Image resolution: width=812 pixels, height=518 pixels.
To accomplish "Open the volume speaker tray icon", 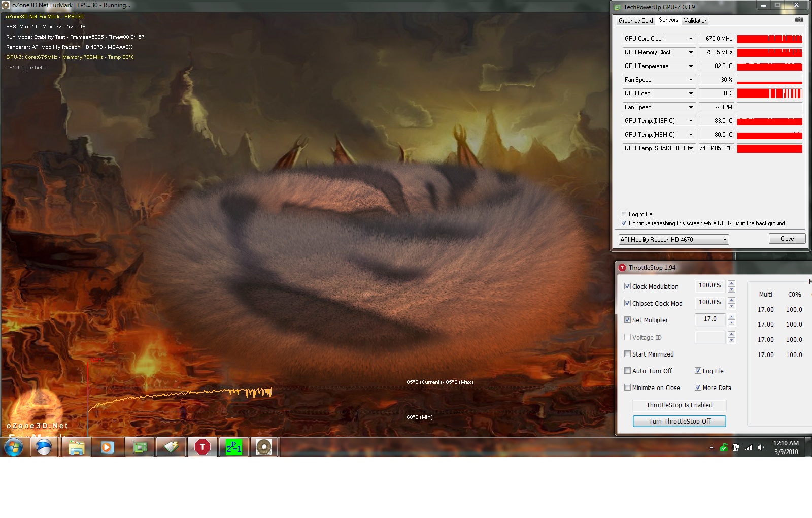I will [x=761, y=447].
